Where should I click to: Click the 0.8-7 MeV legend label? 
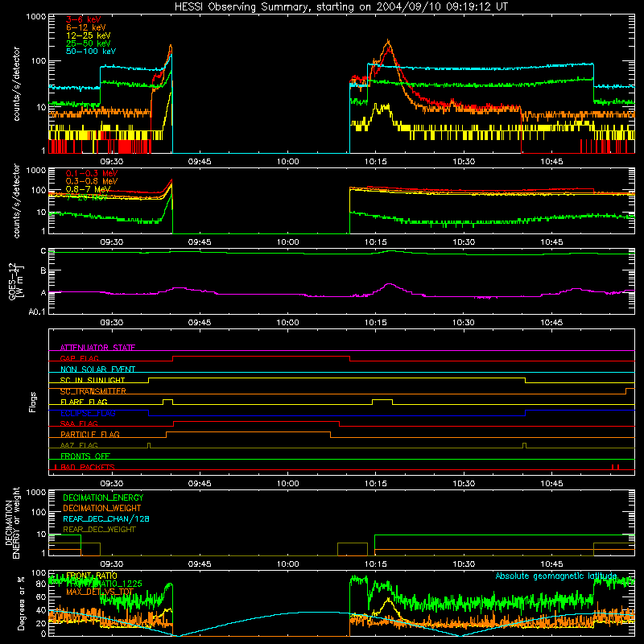[x=88, y=189]
